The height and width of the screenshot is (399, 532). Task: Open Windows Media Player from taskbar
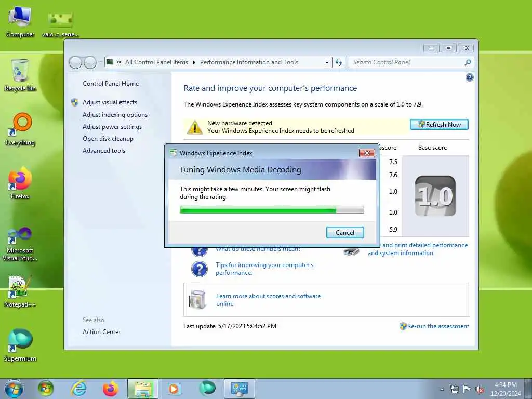click(x=175, y=389)
